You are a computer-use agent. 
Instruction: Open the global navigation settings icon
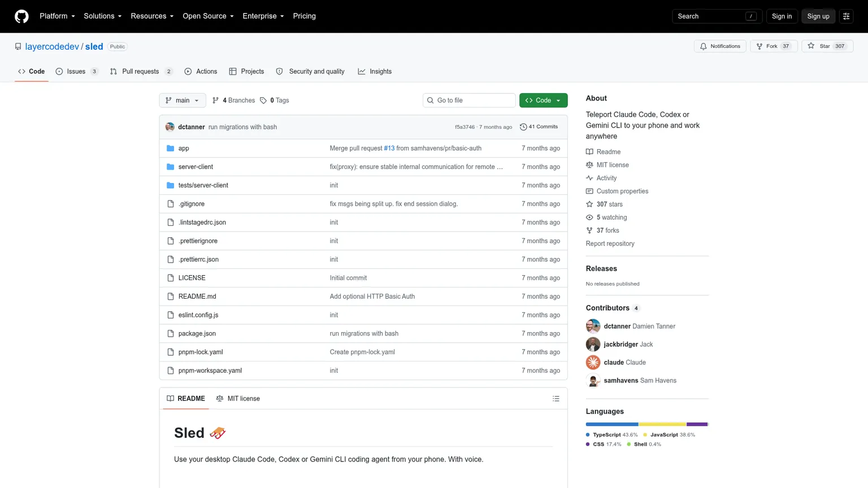[846, 16]
